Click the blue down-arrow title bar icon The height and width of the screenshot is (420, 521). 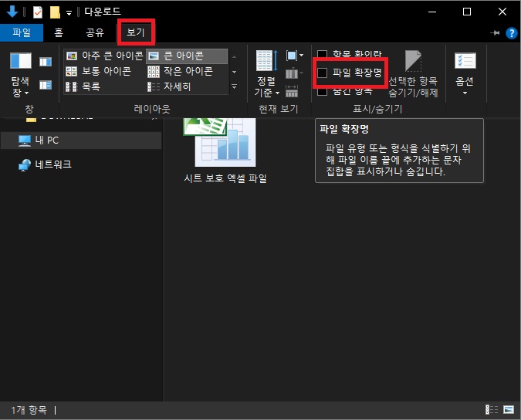[12, 12]
